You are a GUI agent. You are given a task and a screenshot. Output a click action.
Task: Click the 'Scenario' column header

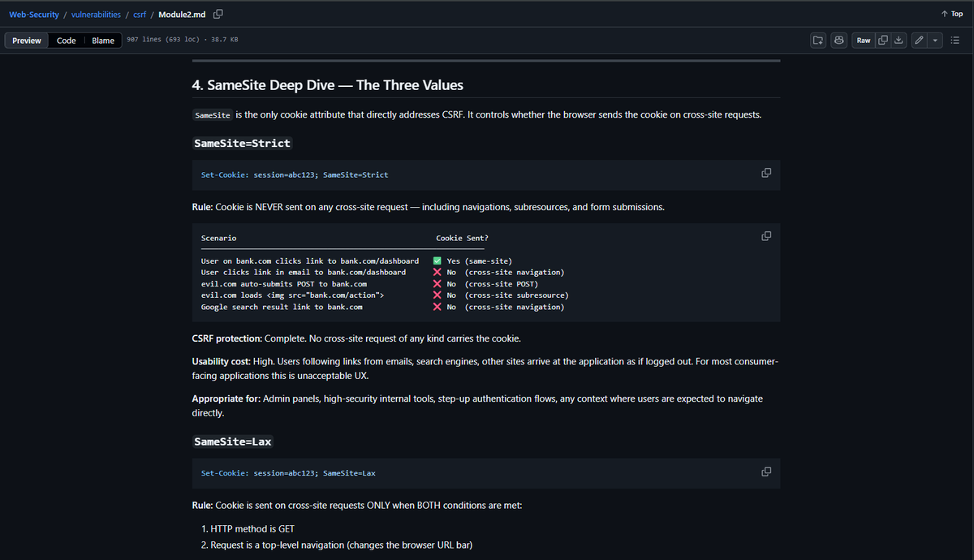(218, 238)
